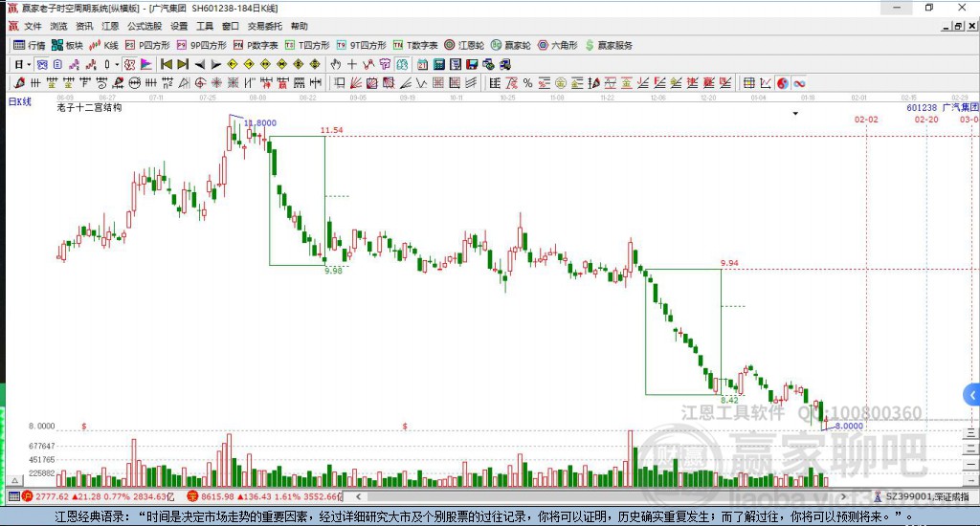Click the colorful triangle play icon
Image resolution: width=980 pixels, height=526 pixels.
coord(145,64)
